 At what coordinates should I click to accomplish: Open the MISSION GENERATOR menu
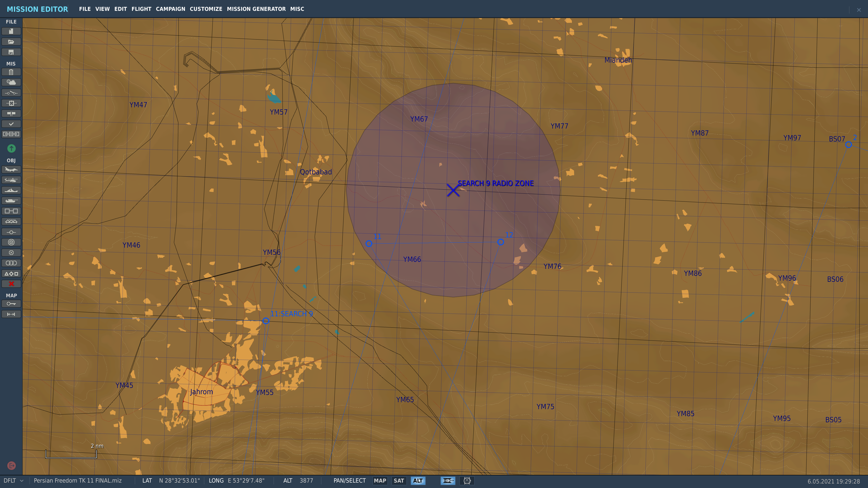point(256,9)
